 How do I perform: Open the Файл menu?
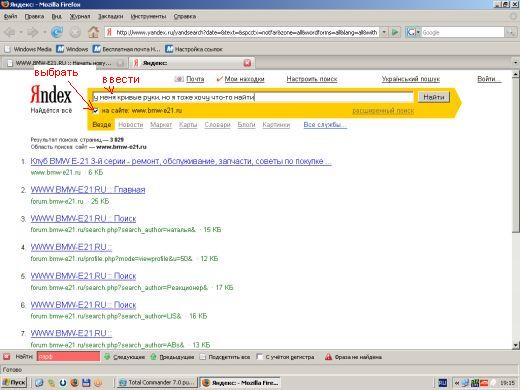(10, 16)
